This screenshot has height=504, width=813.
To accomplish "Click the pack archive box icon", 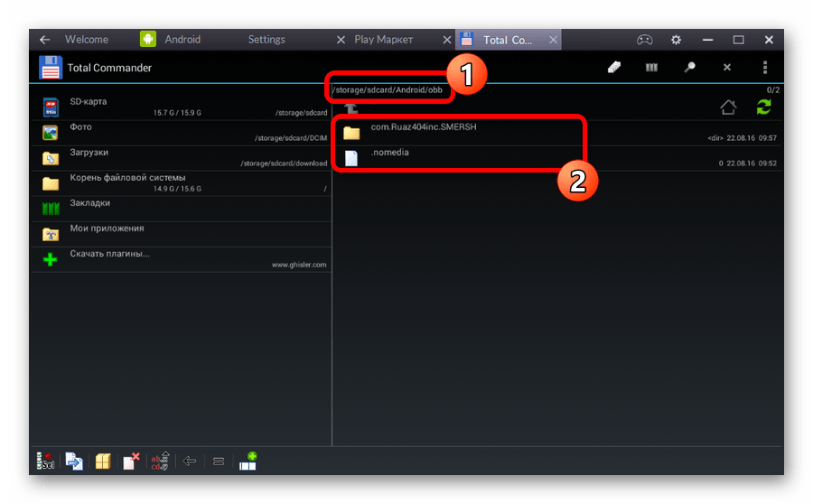I will click(103, 461).
